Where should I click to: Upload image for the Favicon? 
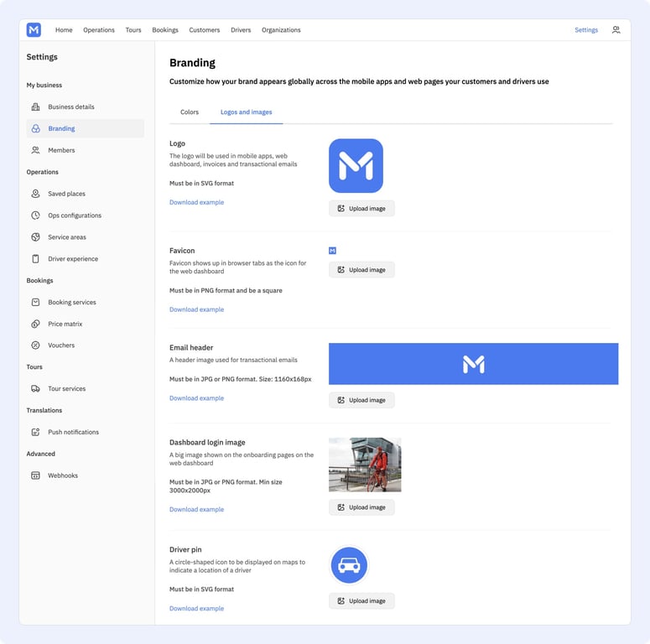click(361, 270)
